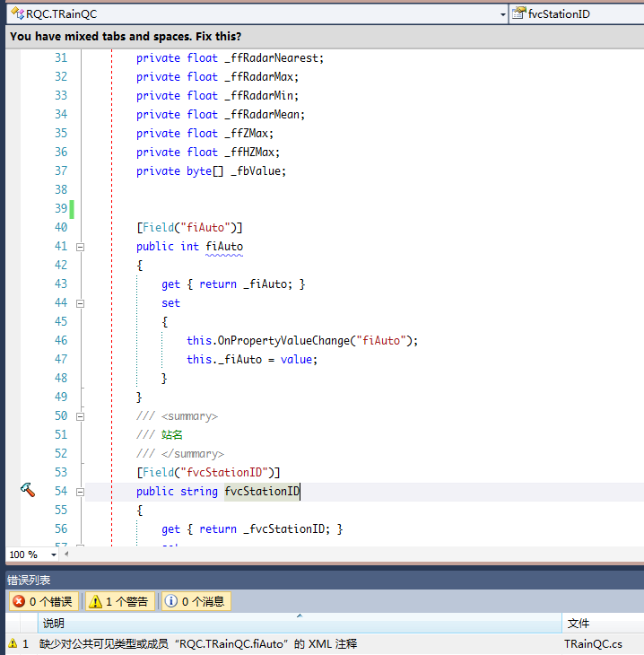Collapse the summary comment at line 50

click(80, 416)
